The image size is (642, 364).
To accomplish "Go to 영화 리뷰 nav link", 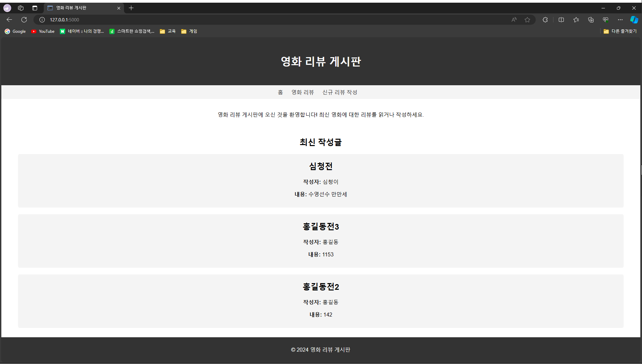I will pos(302,92).
